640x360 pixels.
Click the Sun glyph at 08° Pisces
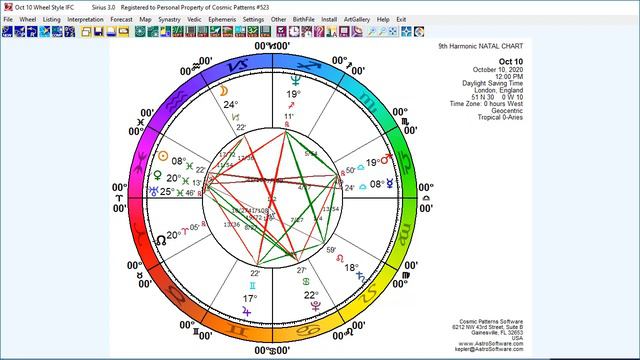click(x=163, y=156)
